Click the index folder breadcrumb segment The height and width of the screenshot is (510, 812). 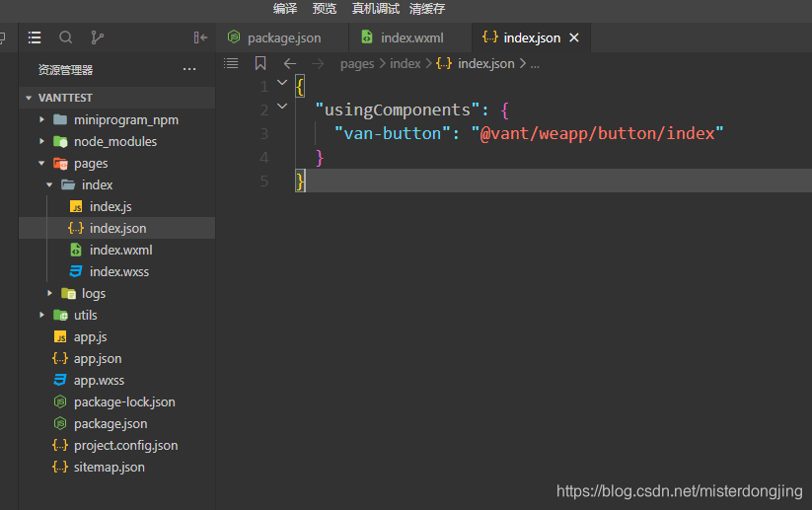click(405, 64)
